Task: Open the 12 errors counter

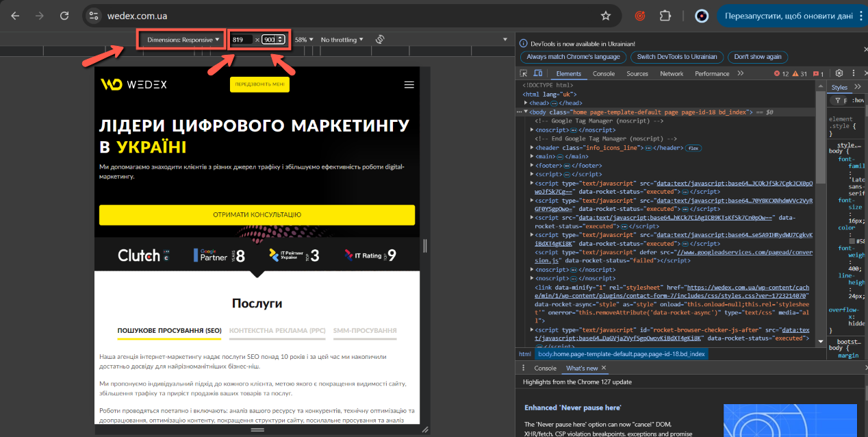Action: coord(781,73)
